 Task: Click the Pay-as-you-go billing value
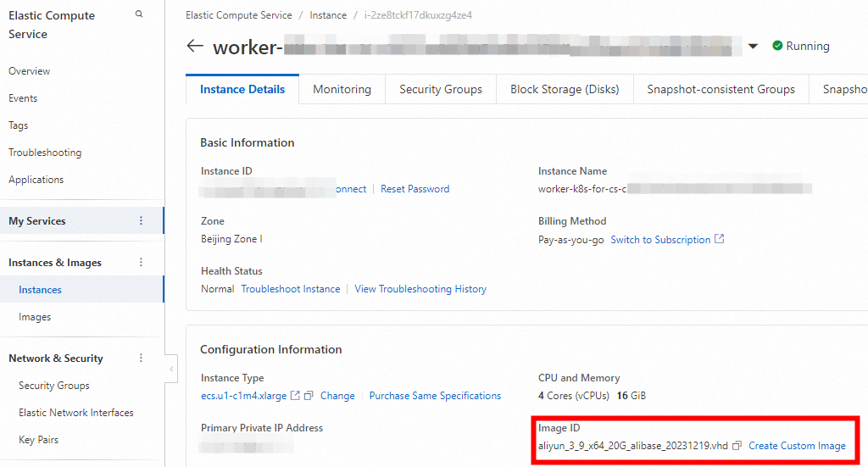[x=570, y=240]
